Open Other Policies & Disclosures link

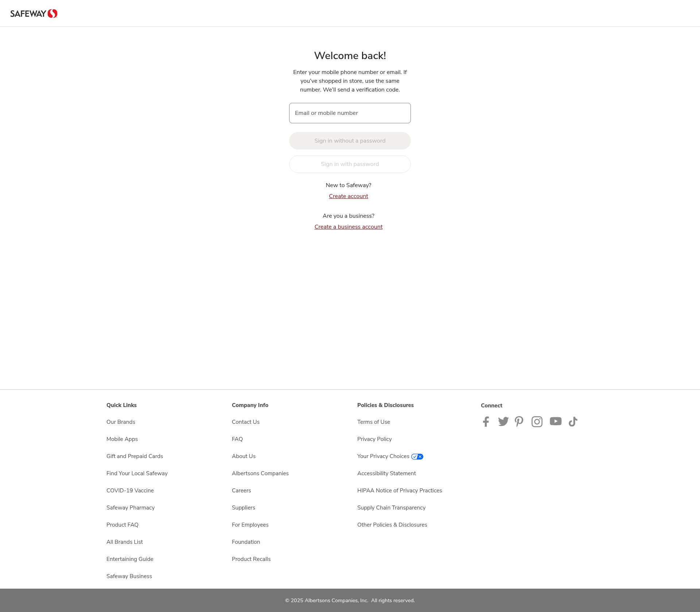pyautogui.click(x=392, y=525)
